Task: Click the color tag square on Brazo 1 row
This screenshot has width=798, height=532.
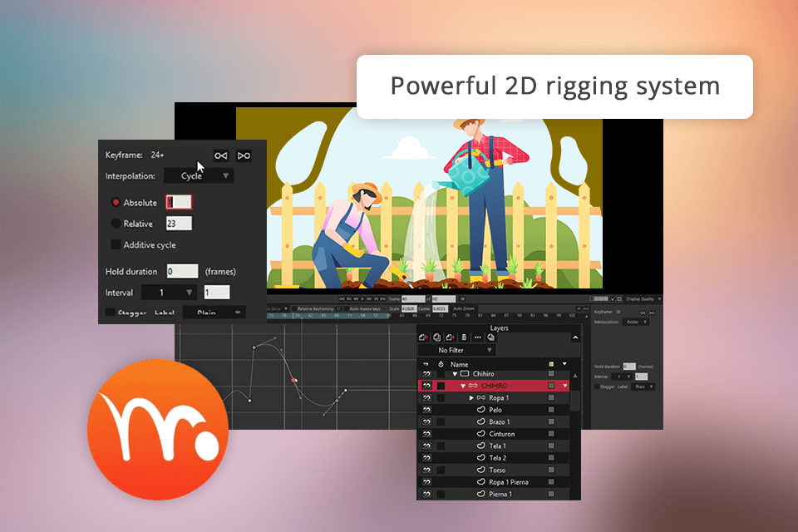Action: pyautogui.click(x=551, y=421)
